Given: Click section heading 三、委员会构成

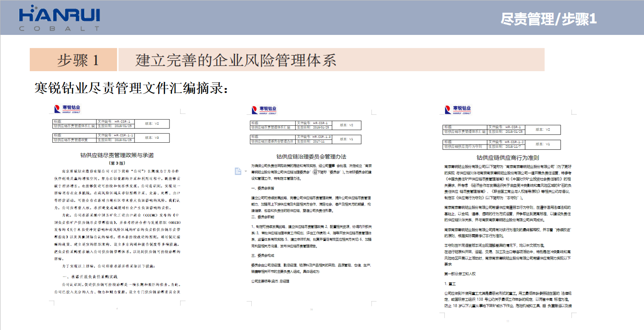Looking at the screenshot, I should click(263, 255).
